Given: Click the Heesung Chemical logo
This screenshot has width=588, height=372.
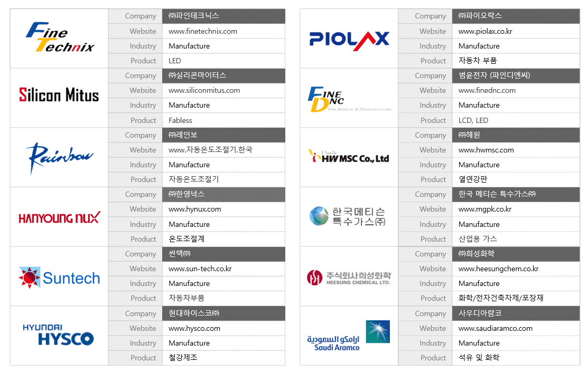Looking at the screenshot, I should [349, 277].
